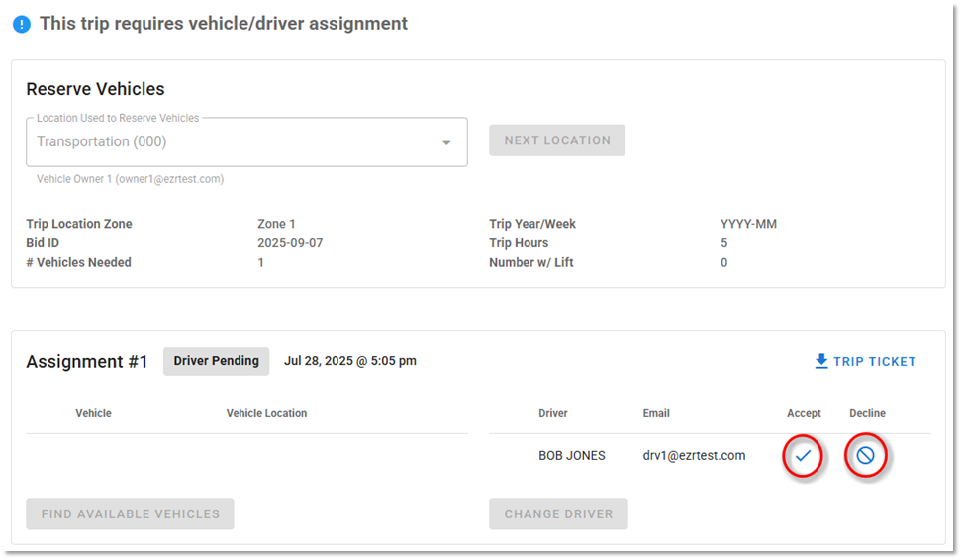Image resolution: width=962 pixels, height=560 pixels.
Task: Download the Trip Ticket
Action: [x=865, y=361]
